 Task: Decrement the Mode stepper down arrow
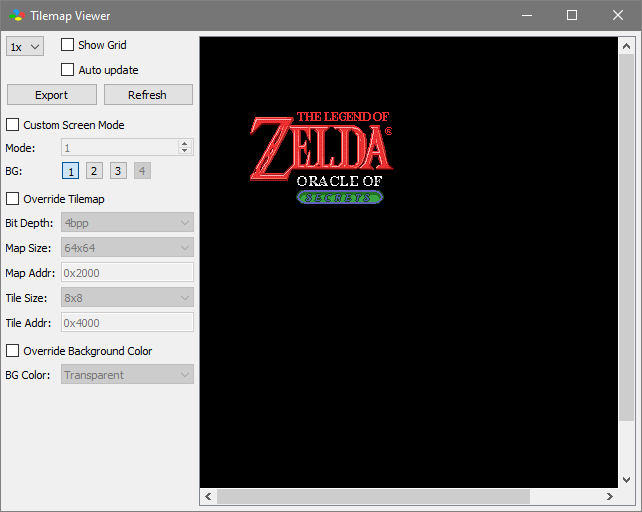(185, 151)
